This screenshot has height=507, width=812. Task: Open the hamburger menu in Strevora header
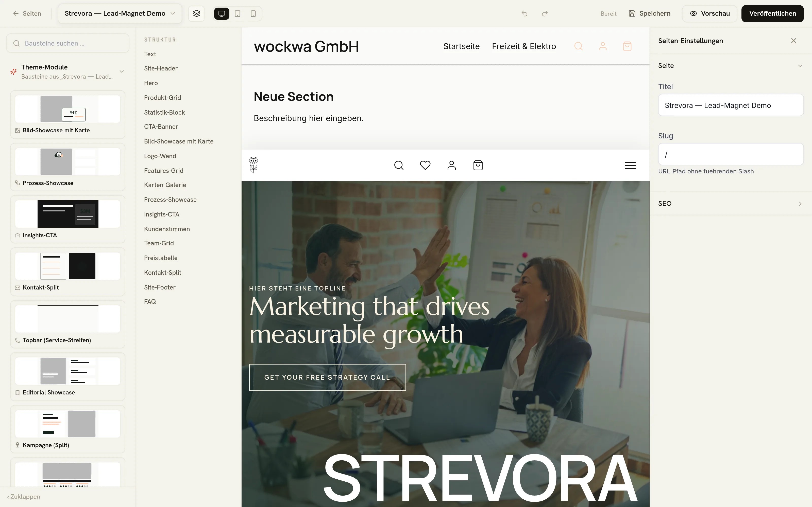coord(630,165)
